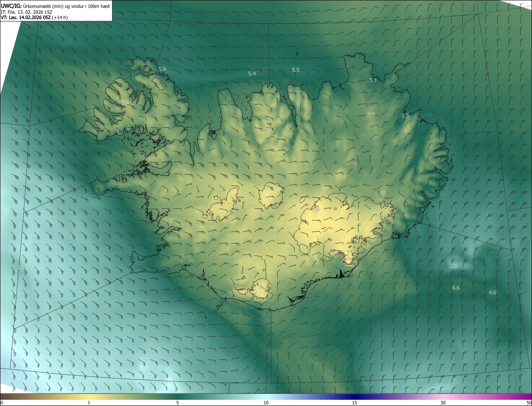Click the color scale label 50

tap(529, 403)
